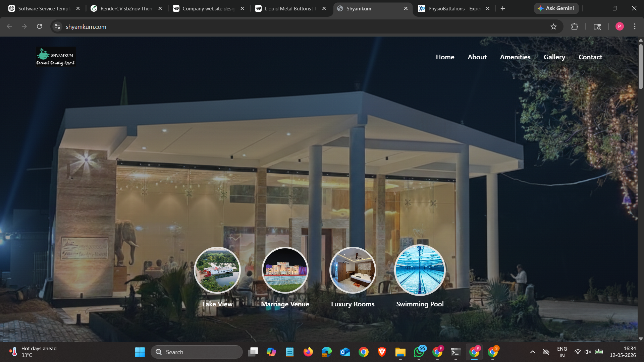Click the Ask Gemini button
Image resolution: width=644 pixels, height=362 pixels.
click(556, 8)
